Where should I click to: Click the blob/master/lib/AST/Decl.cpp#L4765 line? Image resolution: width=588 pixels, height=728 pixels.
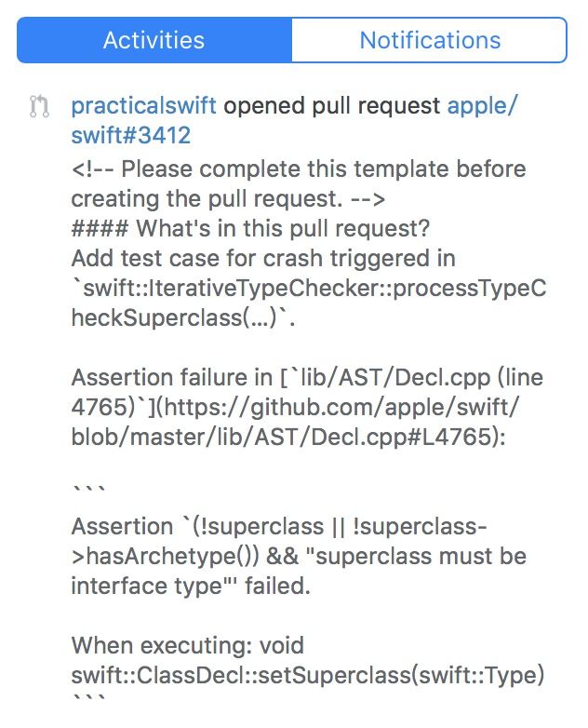click(287, 437)
